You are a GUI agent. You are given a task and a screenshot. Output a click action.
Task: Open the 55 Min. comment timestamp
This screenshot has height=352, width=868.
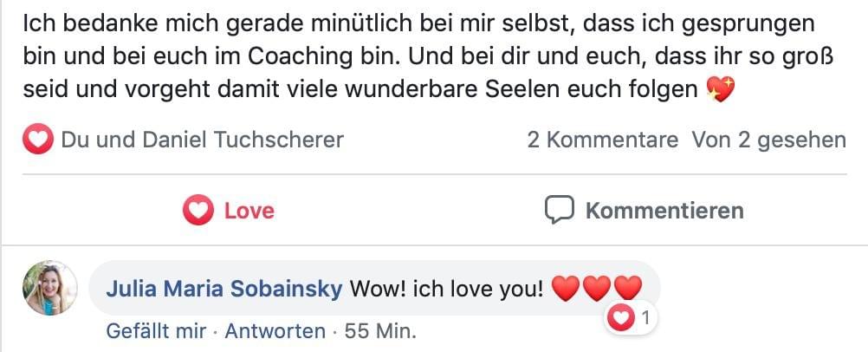click(x=380, y=331)
